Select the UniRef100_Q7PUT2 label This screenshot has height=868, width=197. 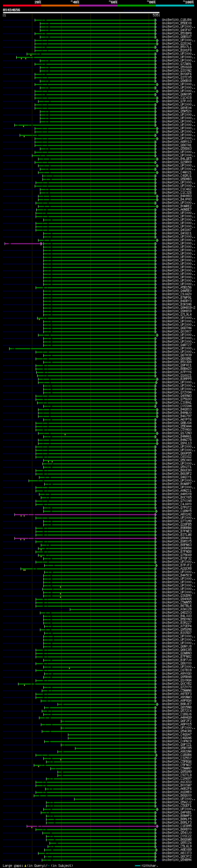[177, 507]
